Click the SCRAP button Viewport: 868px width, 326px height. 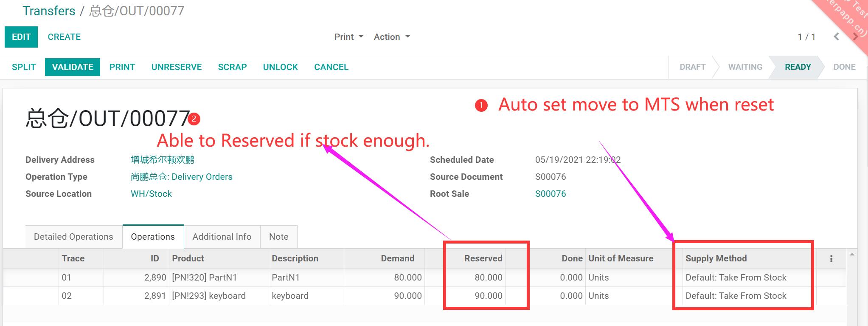(232, 67)
